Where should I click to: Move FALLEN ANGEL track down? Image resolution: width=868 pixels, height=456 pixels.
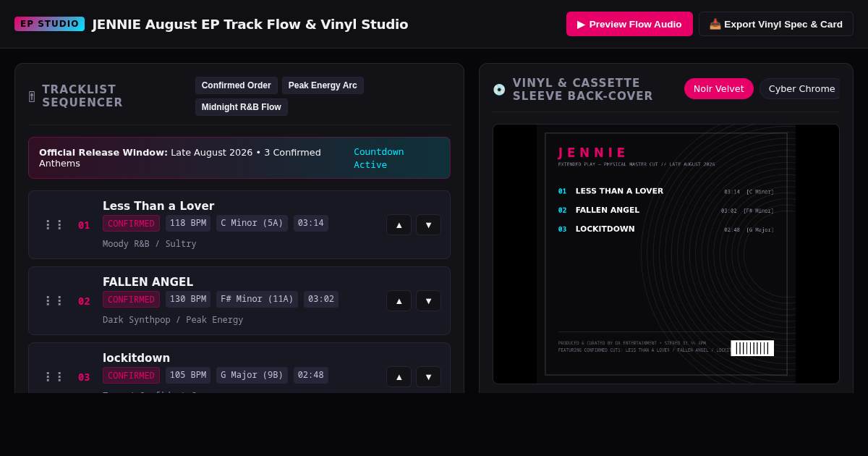coord(428,301)
